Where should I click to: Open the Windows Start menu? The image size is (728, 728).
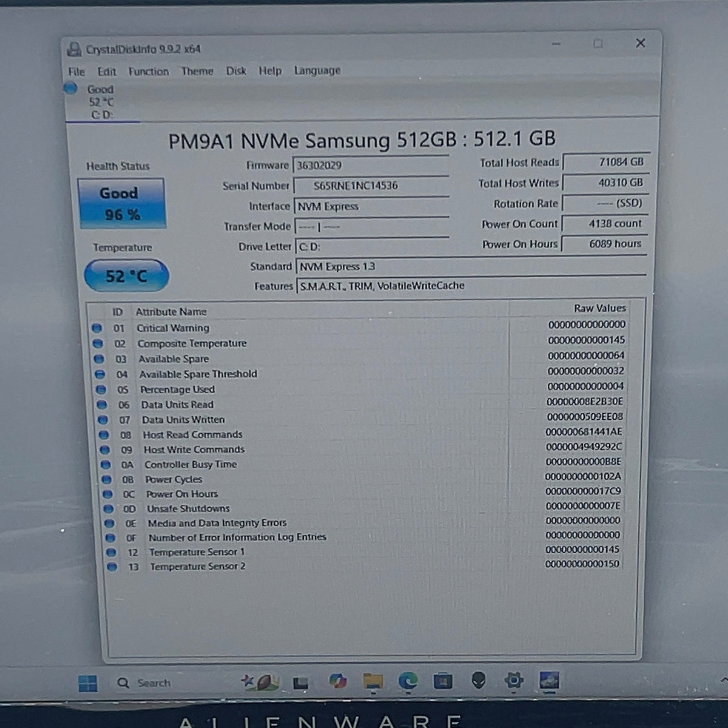(x=87, y=683)
